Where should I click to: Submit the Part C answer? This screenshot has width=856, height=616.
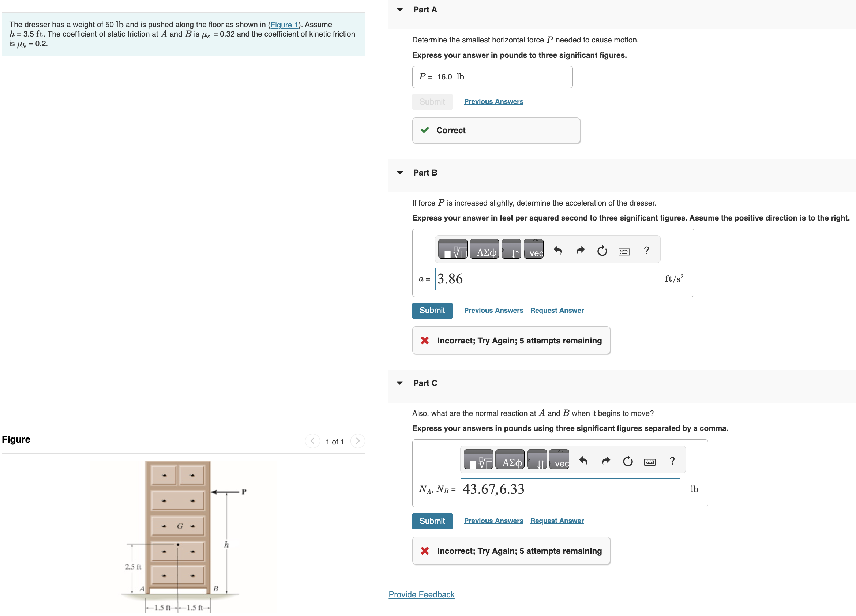[432, 521]
